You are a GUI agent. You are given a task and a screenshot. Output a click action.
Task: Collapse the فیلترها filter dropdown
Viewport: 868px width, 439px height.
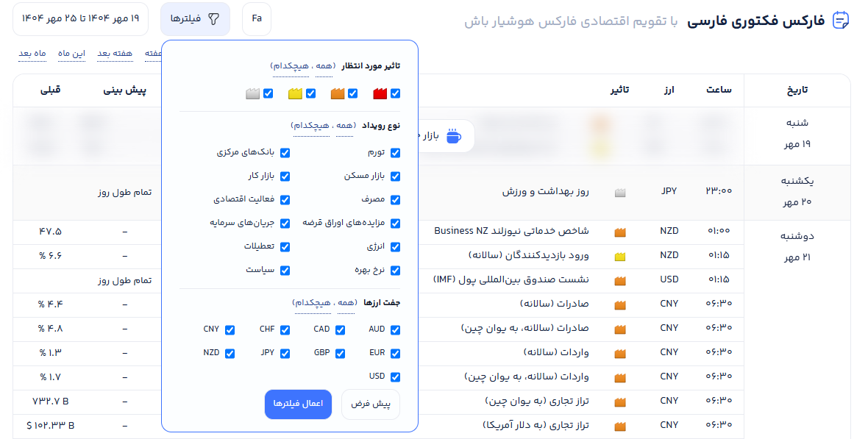[x=195, y=19]
